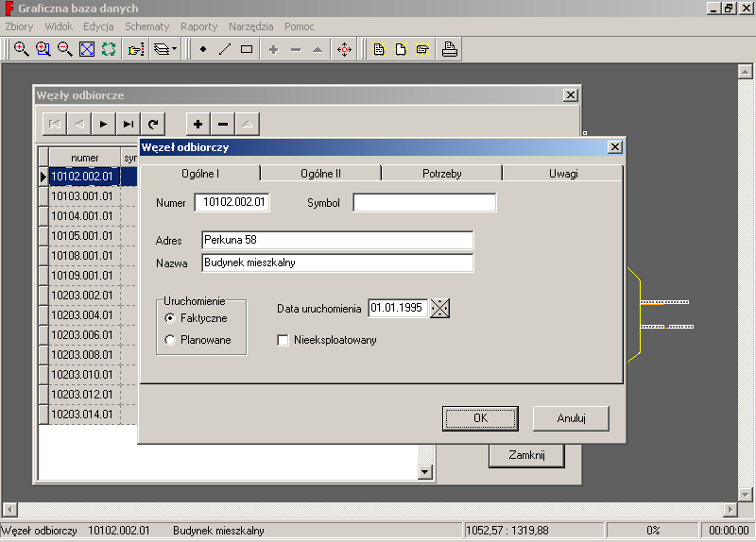Screen dimensions: 756x542
Task: Open the Raporty menu
Action: click(198, 26)
